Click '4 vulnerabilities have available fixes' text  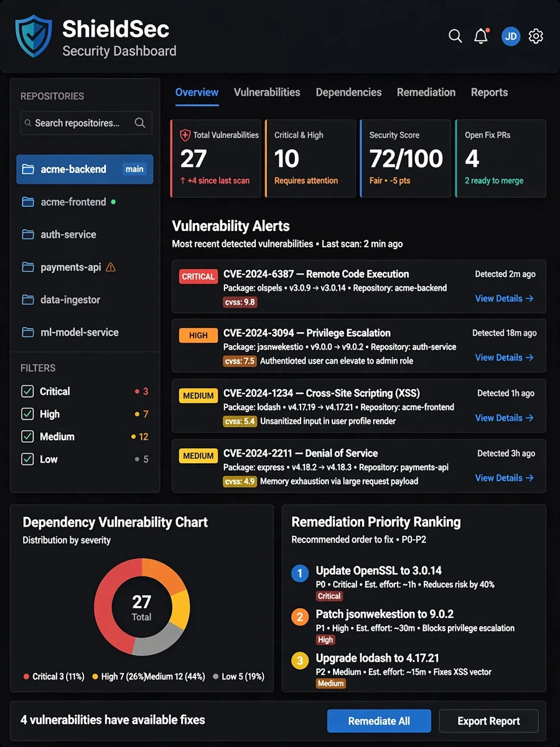coord(113,720)
